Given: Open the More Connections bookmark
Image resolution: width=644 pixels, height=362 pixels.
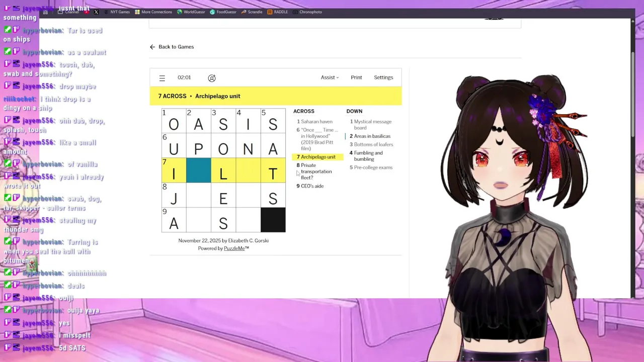Looking at the screenshot, I should (x=153, y=12).
